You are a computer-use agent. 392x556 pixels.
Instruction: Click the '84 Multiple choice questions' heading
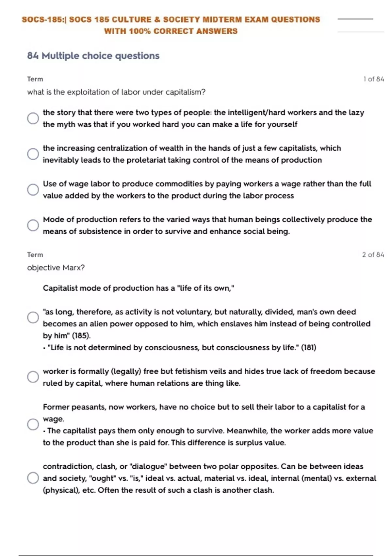coord(93,56)
